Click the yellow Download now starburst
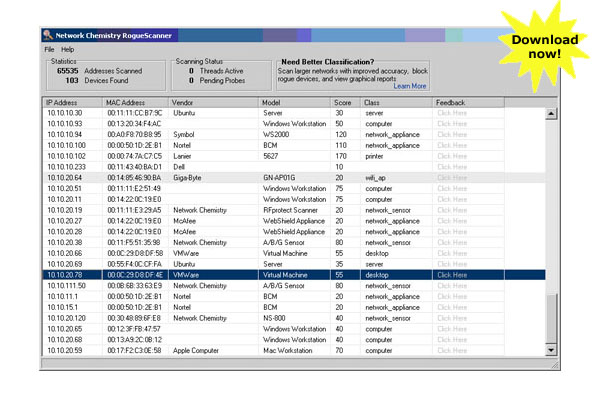 544,47
